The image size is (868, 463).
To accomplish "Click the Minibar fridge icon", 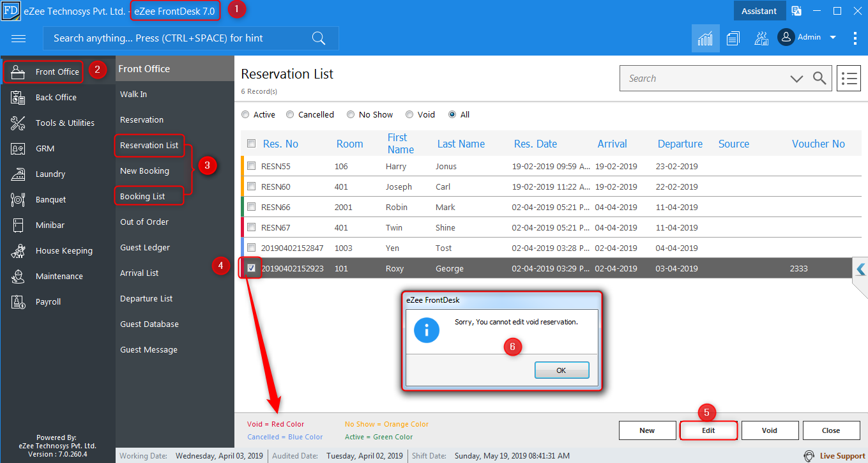I will [18, 225].
